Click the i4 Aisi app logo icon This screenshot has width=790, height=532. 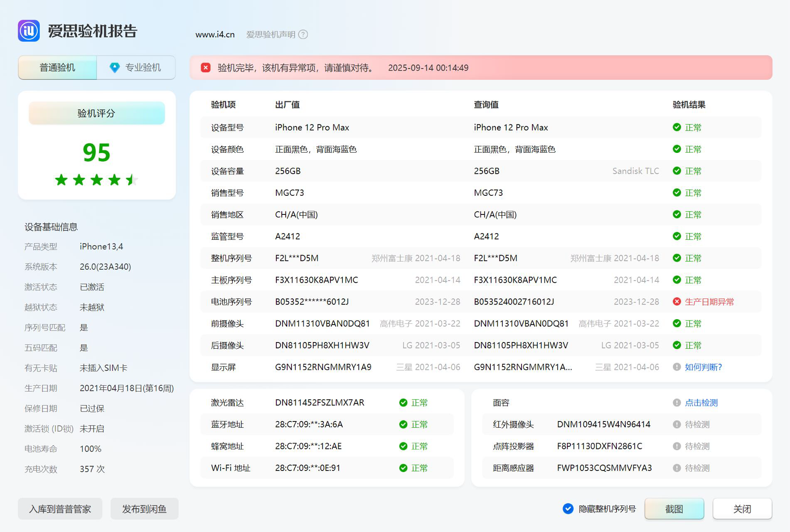(29, 31)
